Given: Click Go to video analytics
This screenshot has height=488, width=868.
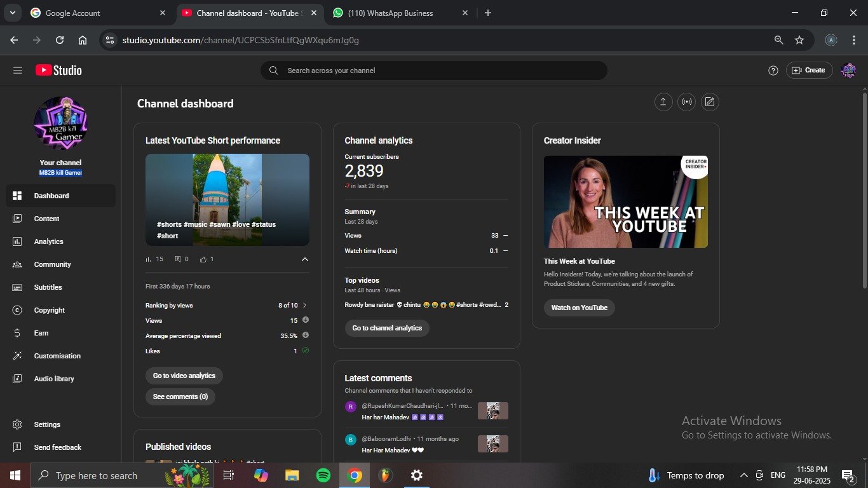Looking at the screenshot, I should coord(184,376).
